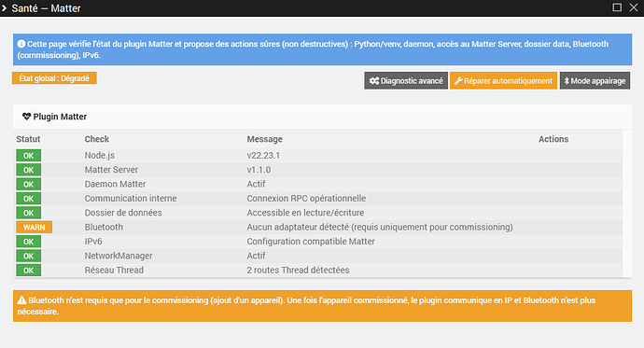Click the chevron icon before Santé – Matter
Image resolution: width=644 pixels, height=348 pixels.
click(x=4, y=8)
